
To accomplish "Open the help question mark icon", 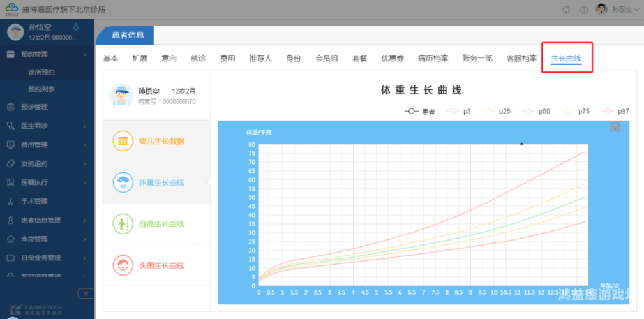I will 584,10.
